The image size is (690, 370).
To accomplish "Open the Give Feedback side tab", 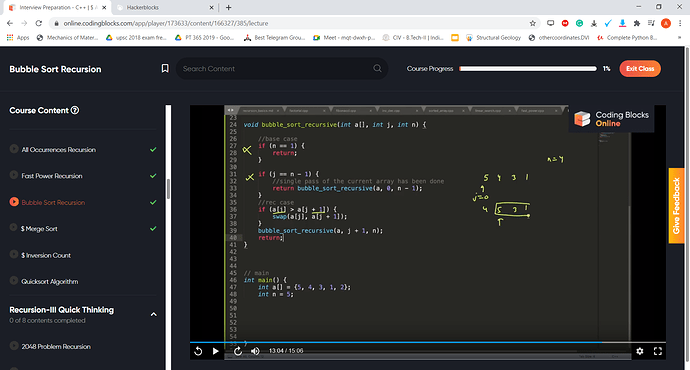I will [x=676, y=205].
